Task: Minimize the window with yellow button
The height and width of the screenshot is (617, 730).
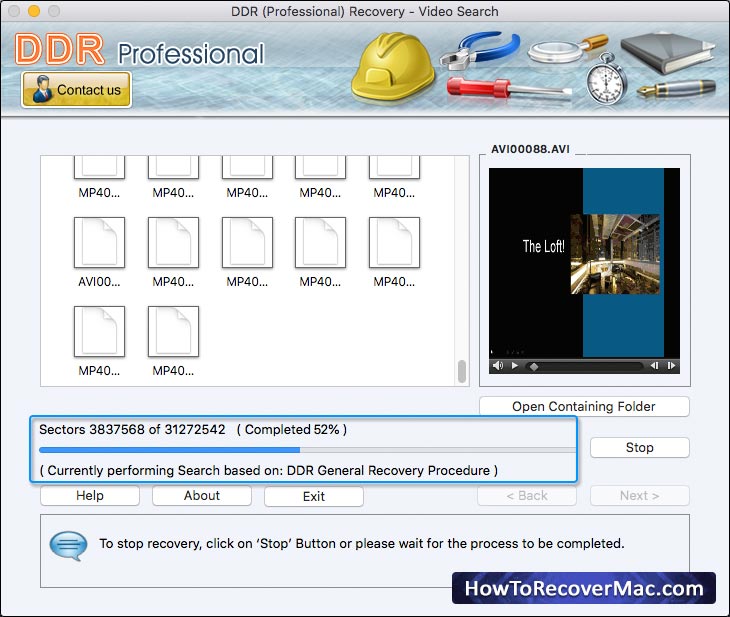Action: (x=34, y=11)
